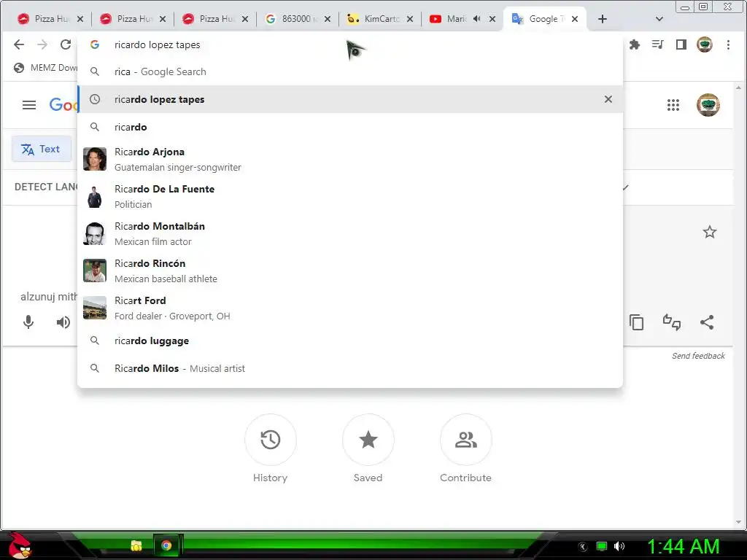This screenshot has height=560, width=747.
Task: Switch to the third Pizza Hut tab
Action: [209, 18]
